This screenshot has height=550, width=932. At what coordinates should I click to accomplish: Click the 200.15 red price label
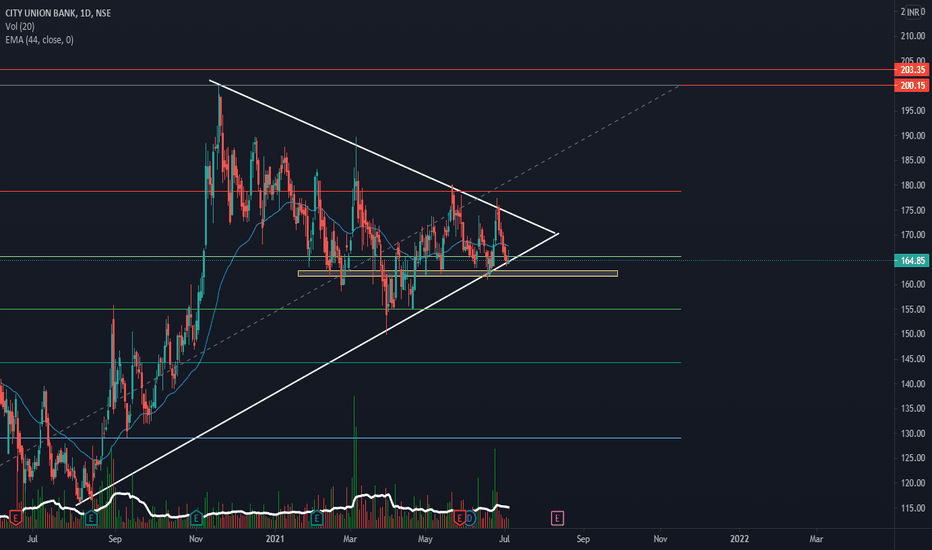click(x=912, y=86)
